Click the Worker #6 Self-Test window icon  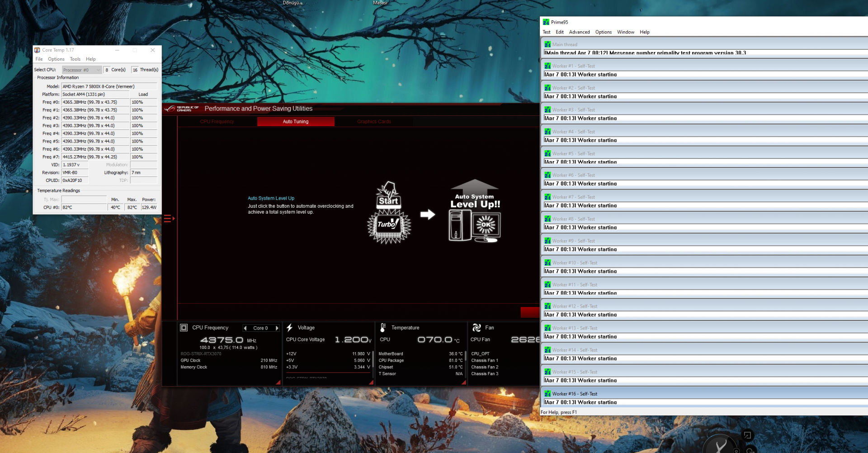tap(547, 175)
